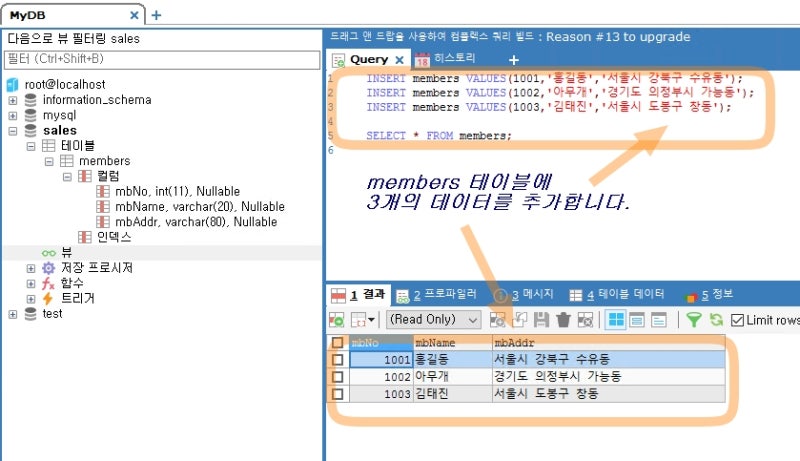Viewport: 800px width, 461px height.
Task: Click the 트리거 lightning icon
Action: [48, 299]
